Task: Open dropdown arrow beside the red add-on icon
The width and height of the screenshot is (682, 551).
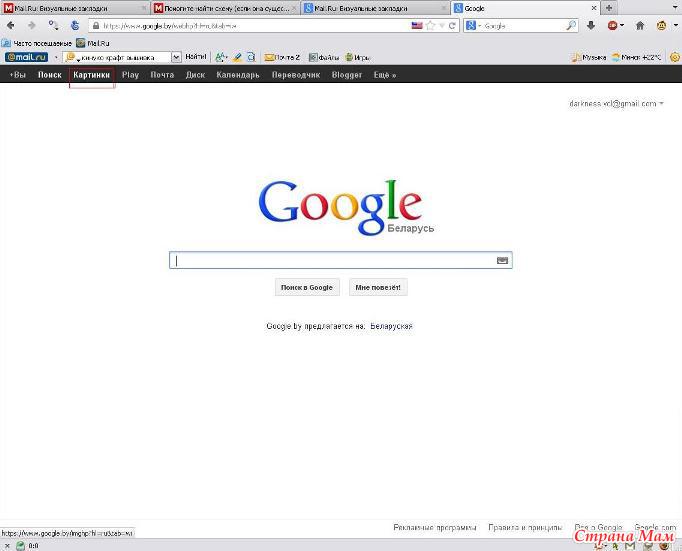Action: coord(622,26)
